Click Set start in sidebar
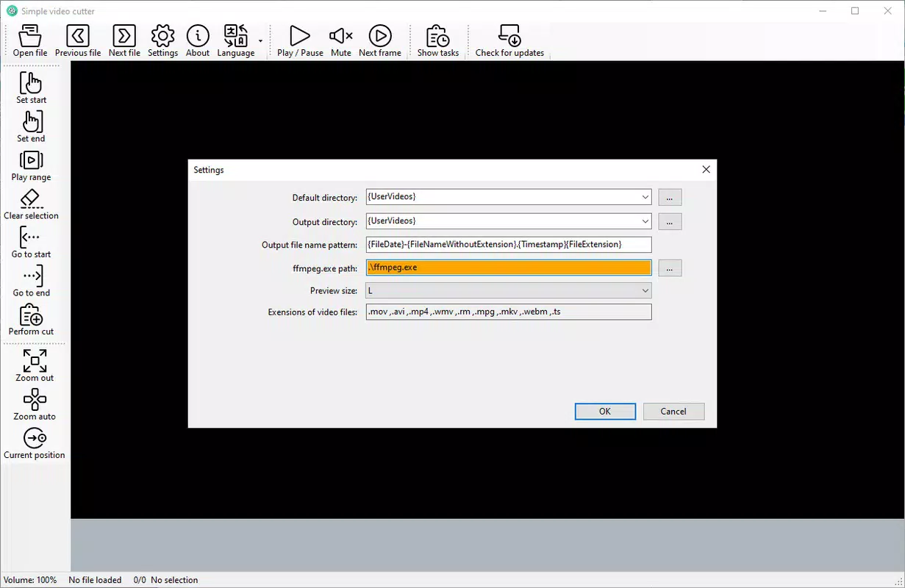 click(x=32, y=87)
